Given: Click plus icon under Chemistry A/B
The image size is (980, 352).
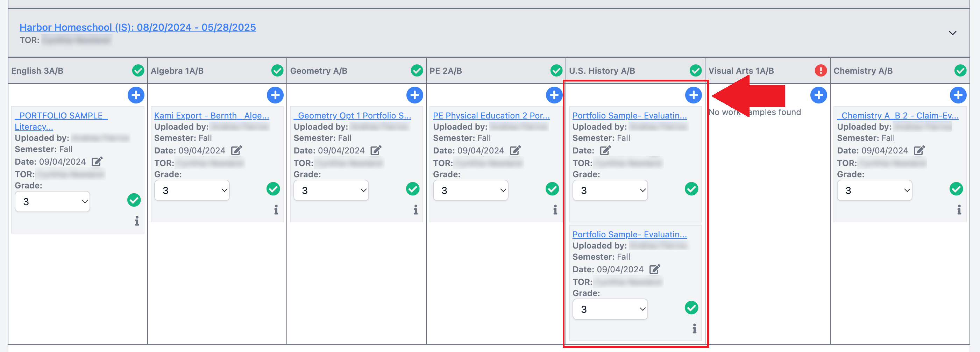Looking at the screenshot, I should (958, 95).
